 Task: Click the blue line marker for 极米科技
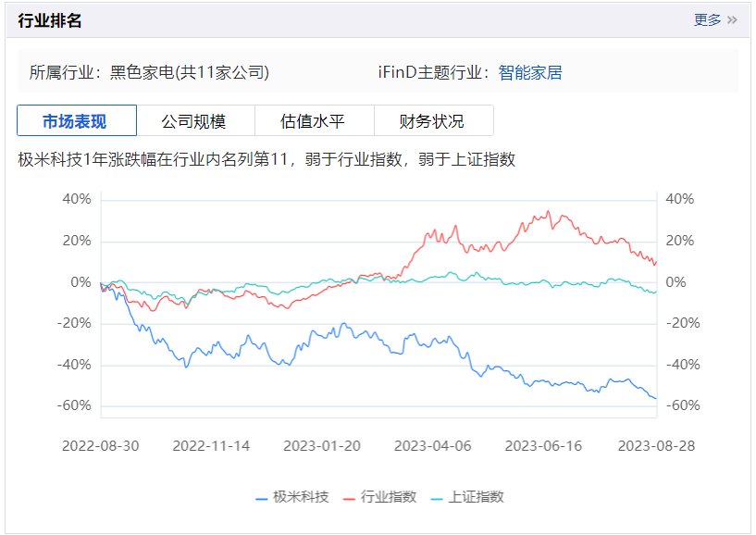[x=262, y=497]
